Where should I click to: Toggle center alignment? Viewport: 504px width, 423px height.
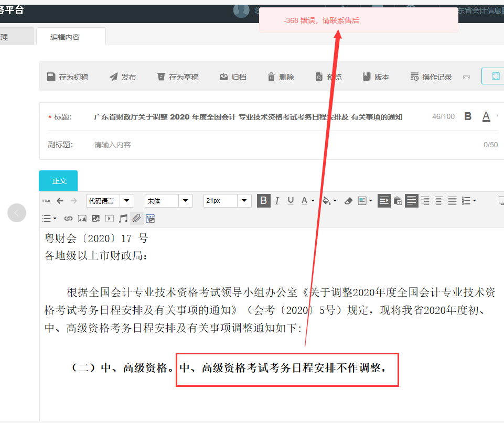[439, 201]
